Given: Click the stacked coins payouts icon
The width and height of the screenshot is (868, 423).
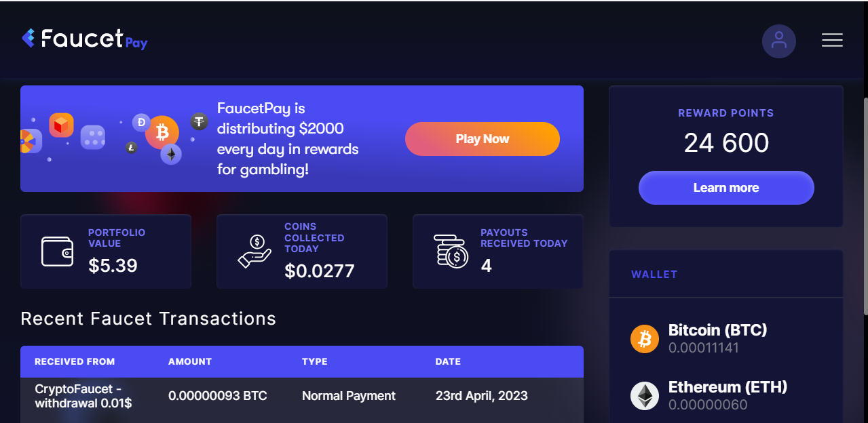Looking at the screenshot, I should (x=451, y=251).
